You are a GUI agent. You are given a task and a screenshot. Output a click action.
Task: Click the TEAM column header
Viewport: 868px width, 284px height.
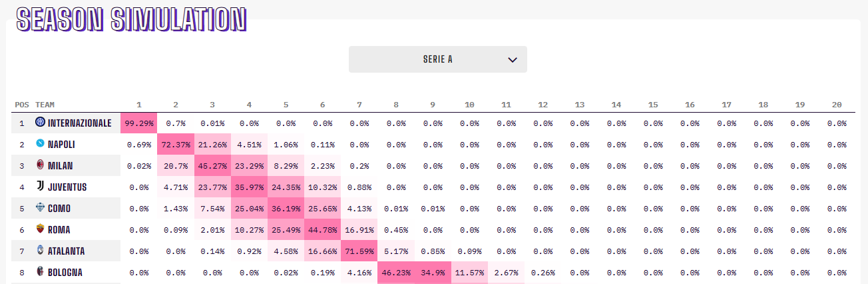pos(45,105)
